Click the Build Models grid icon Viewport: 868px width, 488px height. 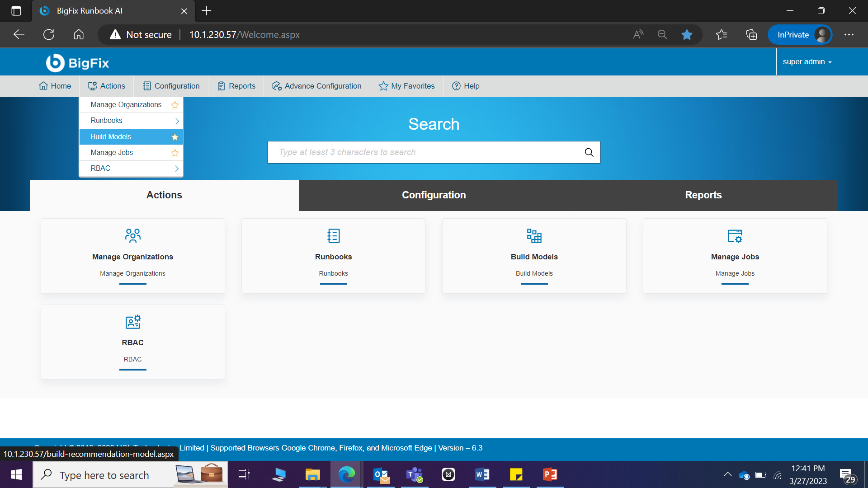point(534,236)
